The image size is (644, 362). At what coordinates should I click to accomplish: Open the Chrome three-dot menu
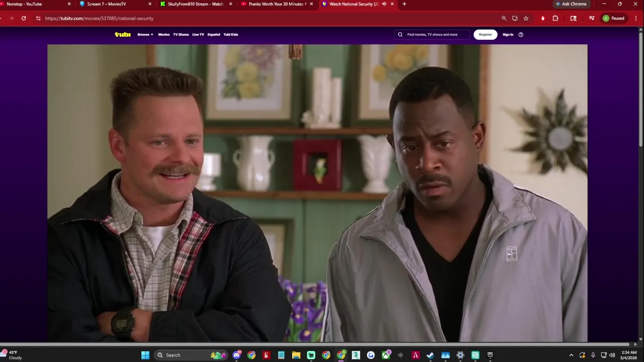coord(635,18)
